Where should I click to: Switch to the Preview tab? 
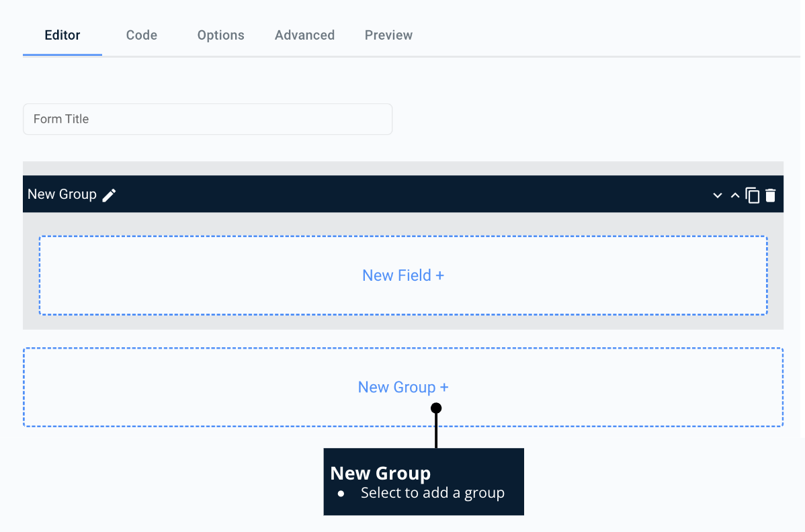click(x=388, y=35)
